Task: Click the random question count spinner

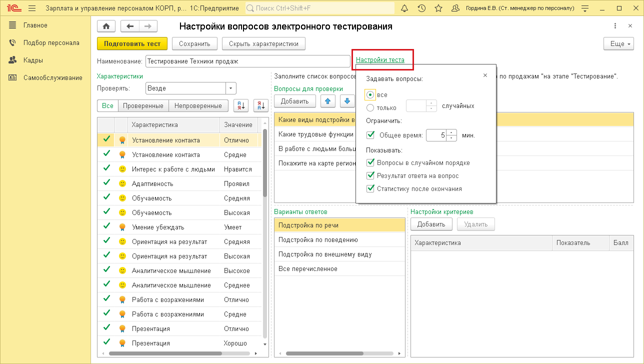Action: point(431,106)
